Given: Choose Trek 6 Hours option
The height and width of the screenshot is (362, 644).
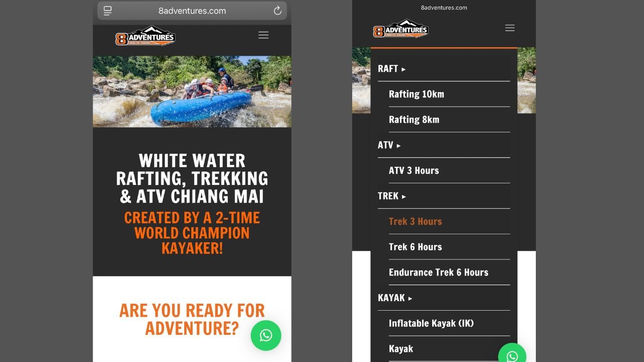Looking at the screenshot, I should 415,247.
